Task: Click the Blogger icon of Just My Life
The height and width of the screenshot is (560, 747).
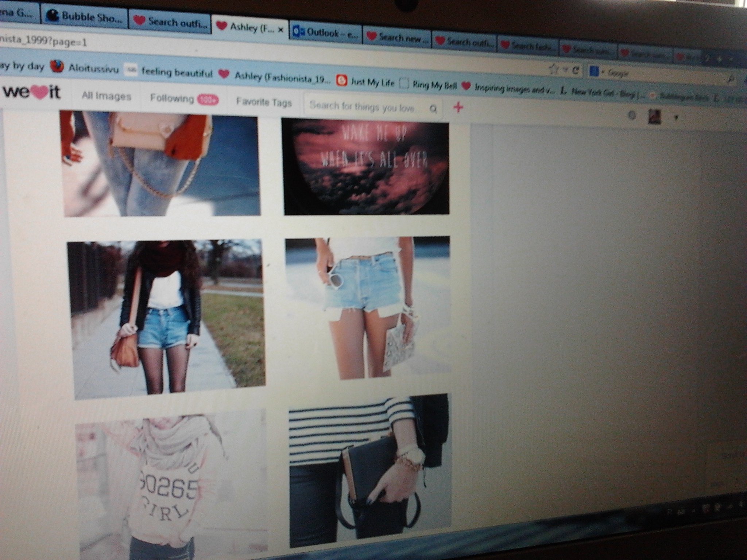Action: tap(341, 80)
